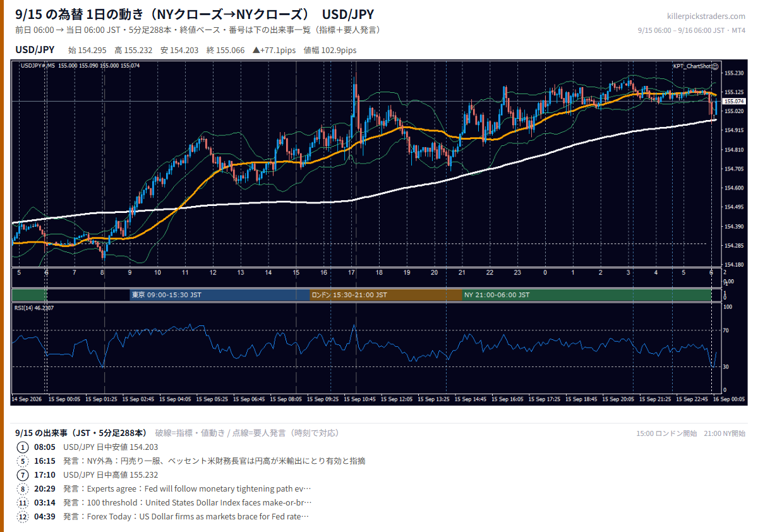
Task: Click hour 12 on the chart time axis
Action: 213,272
